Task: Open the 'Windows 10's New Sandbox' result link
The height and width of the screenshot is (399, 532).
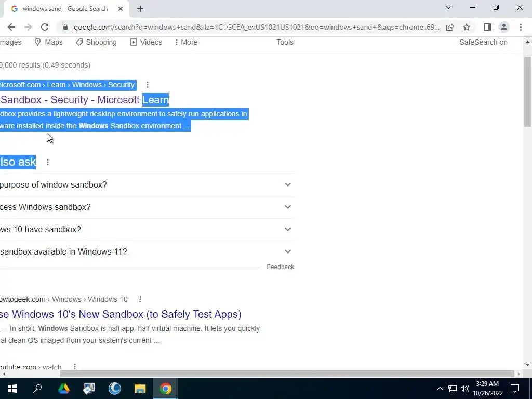Action: (x=121, y=314)
